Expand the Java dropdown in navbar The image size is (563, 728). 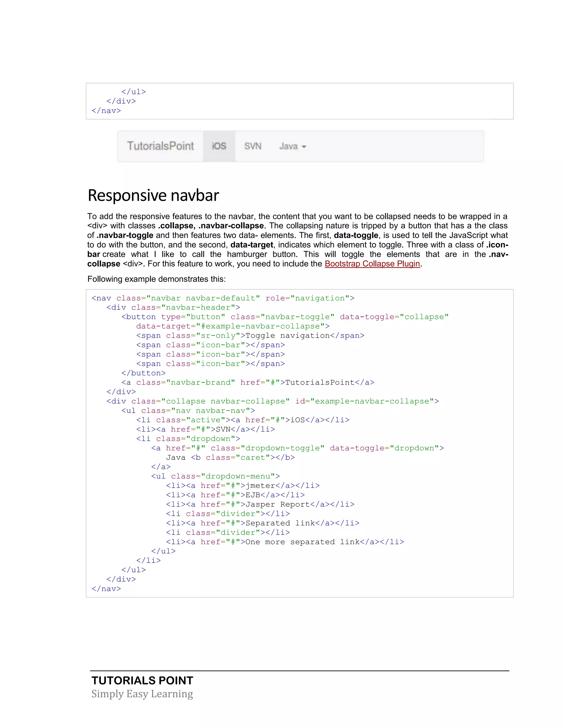pos(293,146)
